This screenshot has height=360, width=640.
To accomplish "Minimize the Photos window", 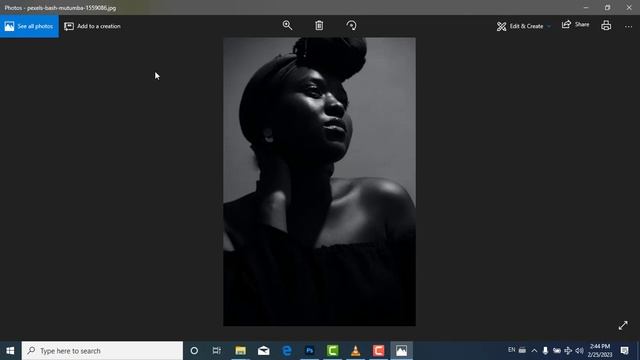I will click(x=586, y=7).
